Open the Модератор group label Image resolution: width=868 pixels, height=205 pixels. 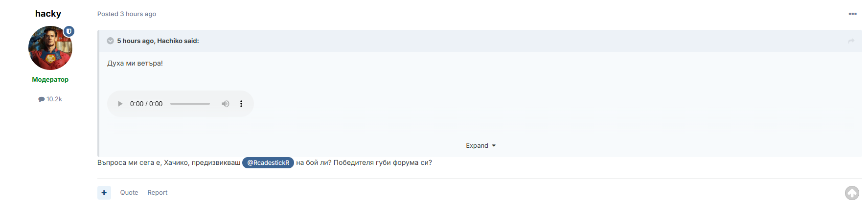coord(50,79)
